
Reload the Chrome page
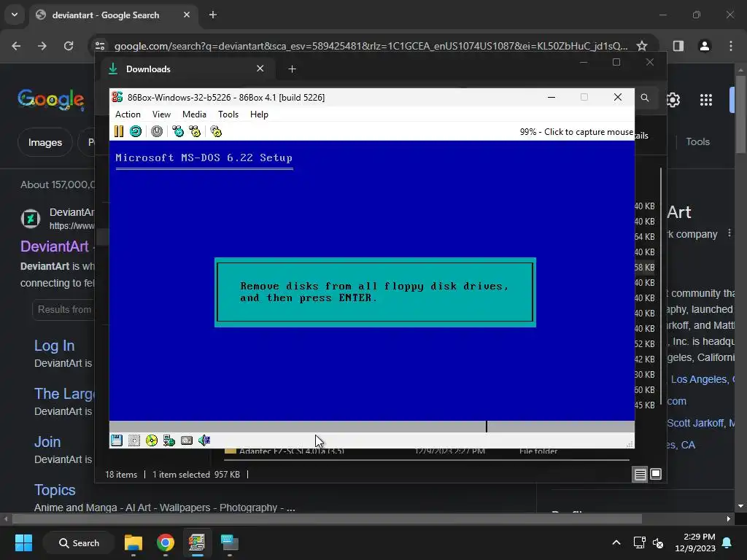point(69,46)
